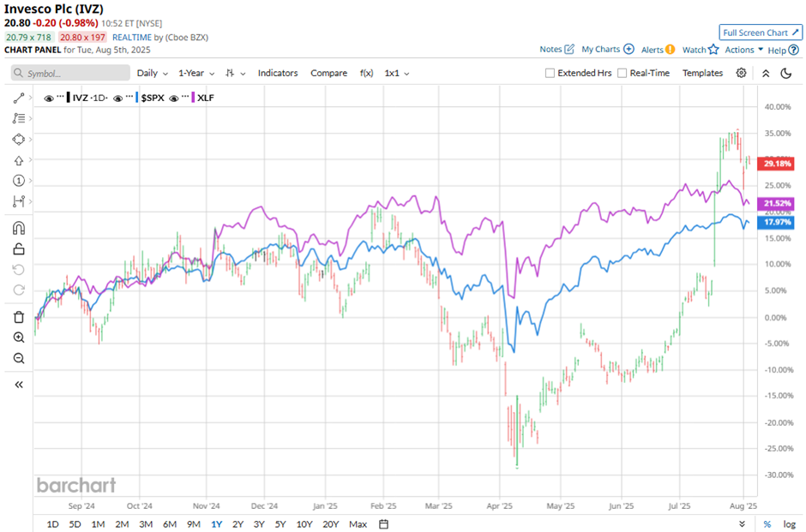
Task: Select the numbered annotation tool icon
Action: point(19,181)
